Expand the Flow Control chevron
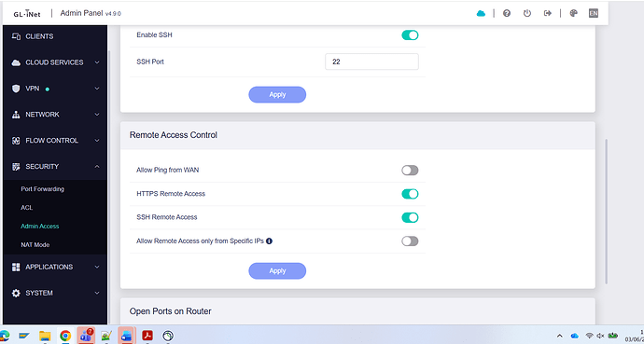The width and height of the screenshot is (644, 344). click(x=97, y=141)
